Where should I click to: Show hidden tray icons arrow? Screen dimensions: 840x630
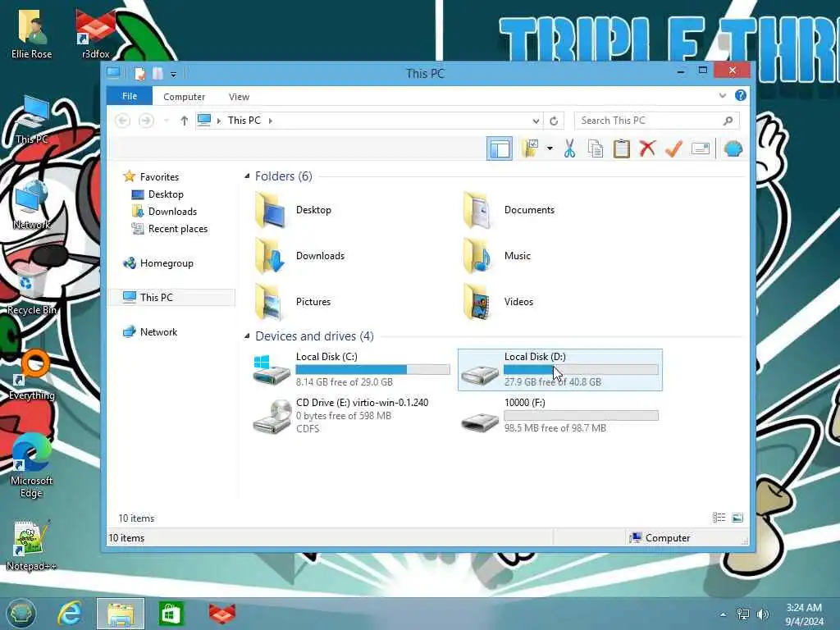click(x=724, y=614)
